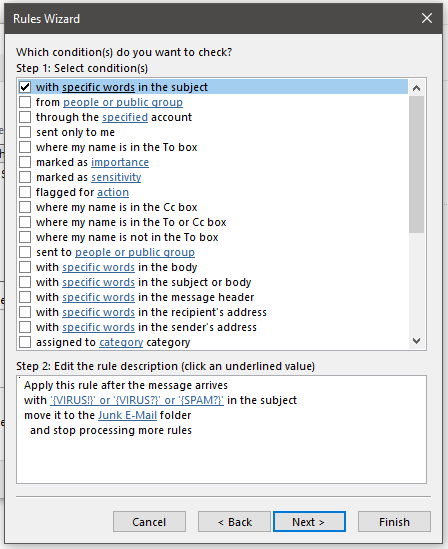Go back with the < Back button
This screenshot has height=549, width=448.
(234, 522)
